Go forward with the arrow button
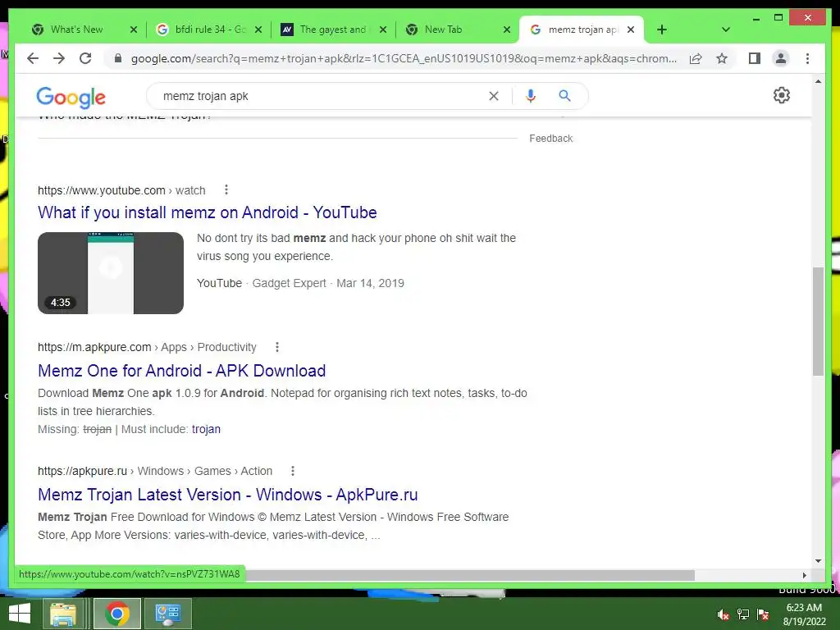This screenshot has height=630, width=840. pos(59,58)
